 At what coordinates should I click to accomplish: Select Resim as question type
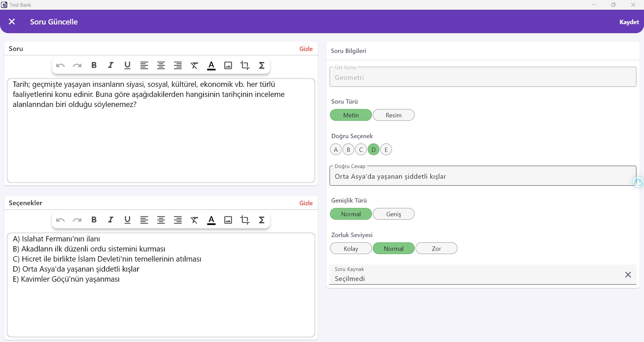pyautogui.click(x=393, y=115)
